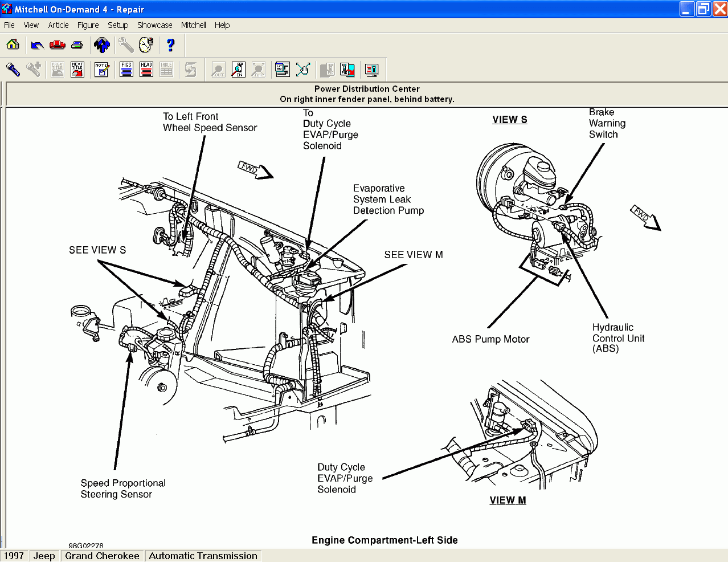Go to Next Title icon

(77, 70)
